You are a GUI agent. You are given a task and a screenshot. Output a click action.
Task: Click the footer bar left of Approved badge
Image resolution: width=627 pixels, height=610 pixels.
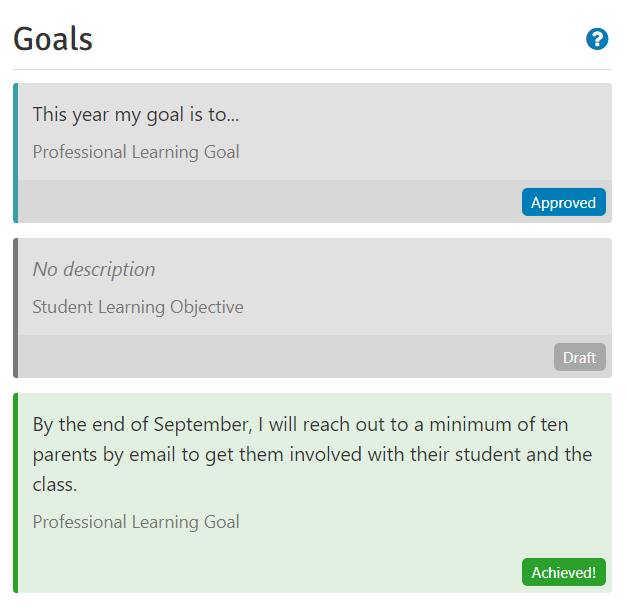[x=270, y=202]
